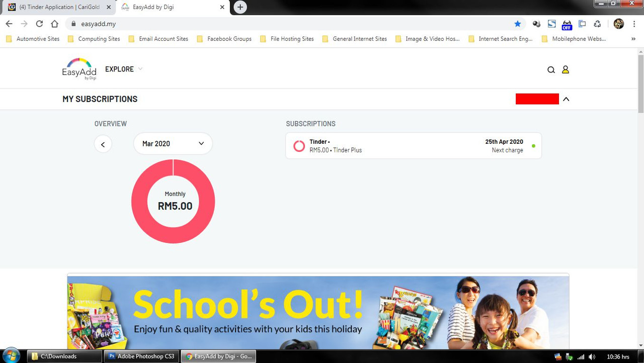Click the RM5.00 monthly total
Viewport: 644px width, 363px height.
(x=175, y=206)
